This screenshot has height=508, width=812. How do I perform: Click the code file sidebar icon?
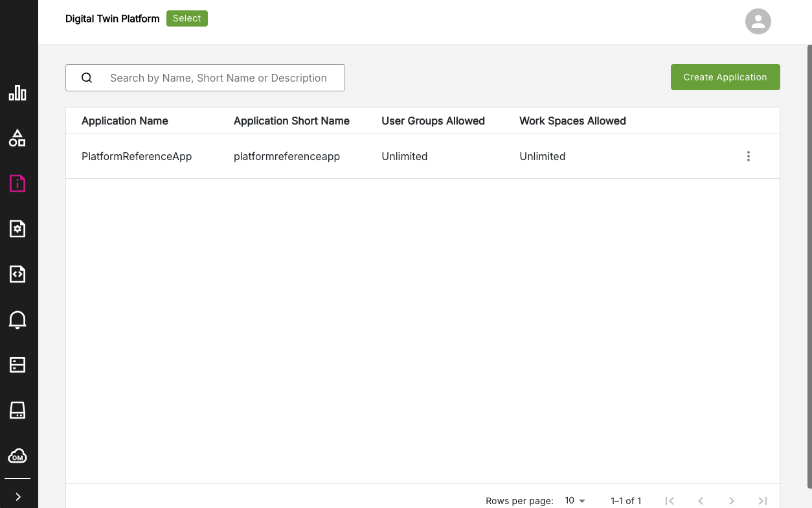click(x=17, y=274)
